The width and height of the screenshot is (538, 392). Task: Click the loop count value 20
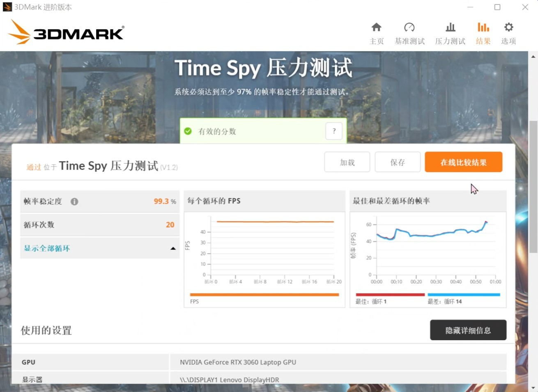170,225
